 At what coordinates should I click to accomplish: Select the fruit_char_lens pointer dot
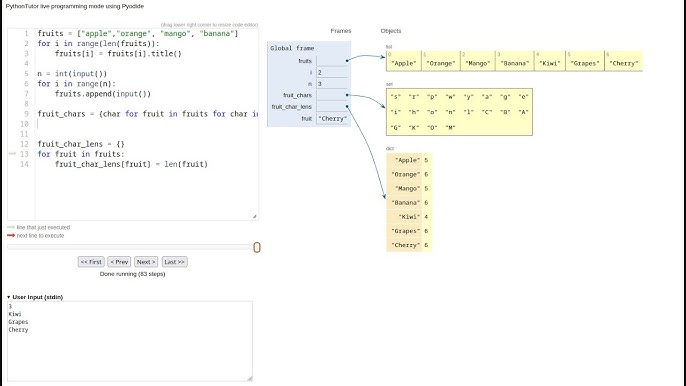[347, 106]
